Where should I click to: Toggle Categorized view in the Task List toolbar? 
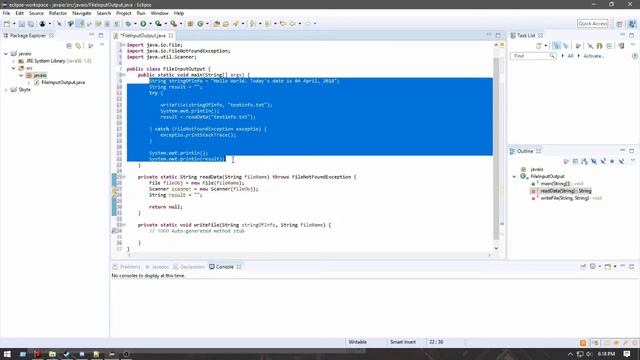point(556,46)
